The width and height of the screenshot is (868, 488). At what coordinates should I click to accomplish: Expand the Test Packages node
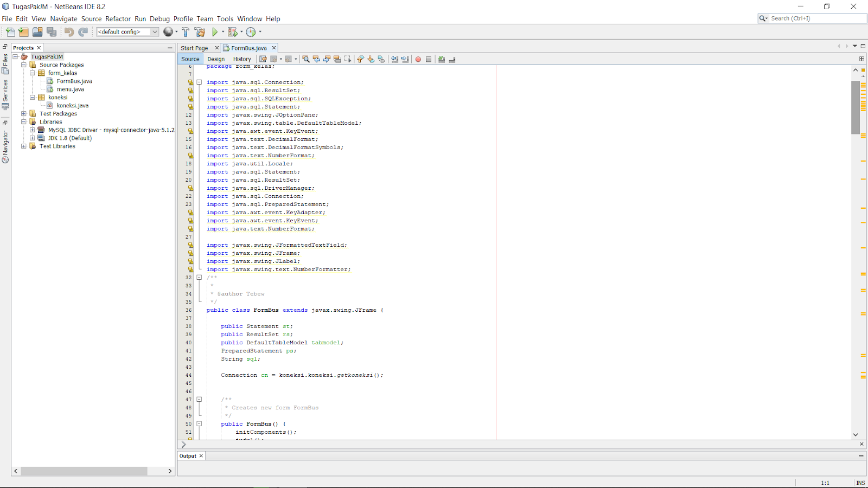(x=23, y=114)
